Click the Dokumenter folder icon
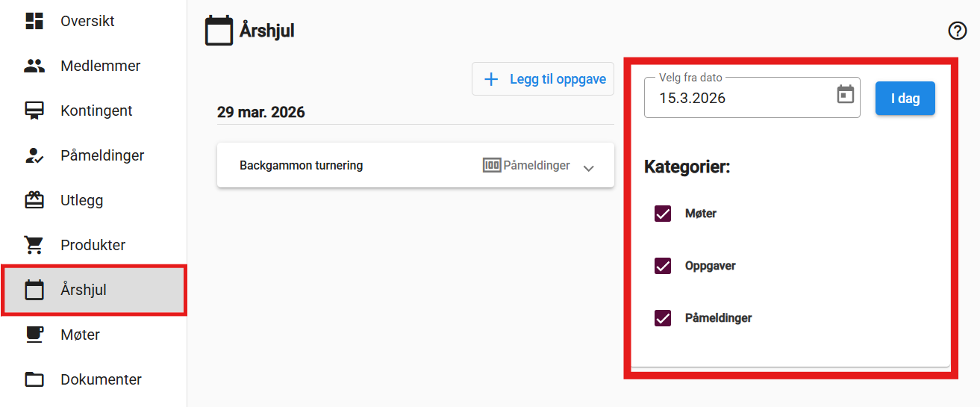This screenshot has height=407, width=980. [x=34, y=379]
